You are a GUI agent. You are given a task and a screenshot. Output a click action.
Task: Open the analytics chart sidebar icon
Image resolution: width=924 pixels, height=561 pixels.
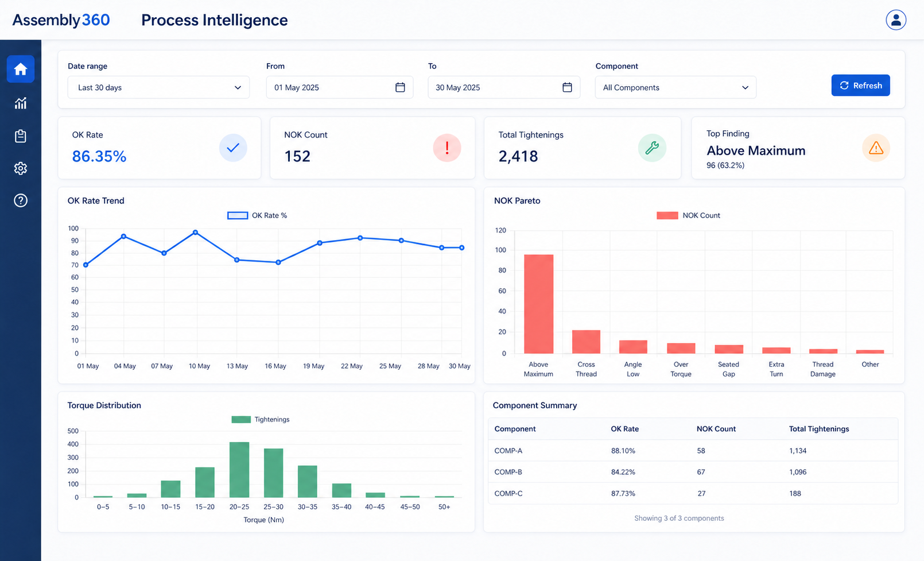(x=21, y=103)
